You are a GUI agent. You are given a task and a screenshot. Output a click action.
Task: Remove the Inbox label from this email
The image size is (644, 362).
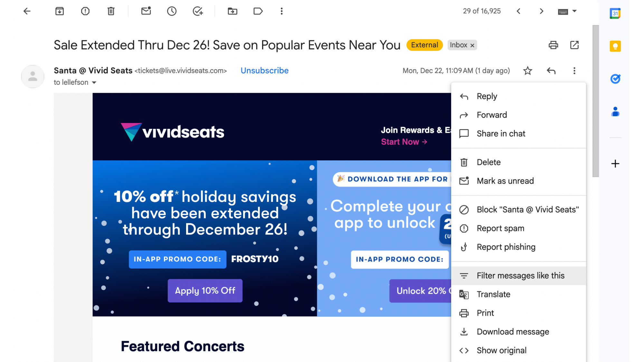(x=472, y=45)
